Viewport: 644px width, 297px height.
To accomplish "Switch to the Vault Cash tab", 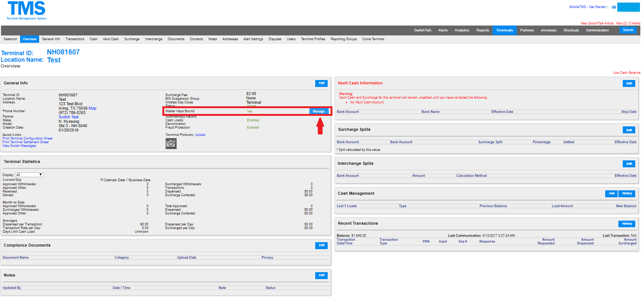I will click(111, 39).
